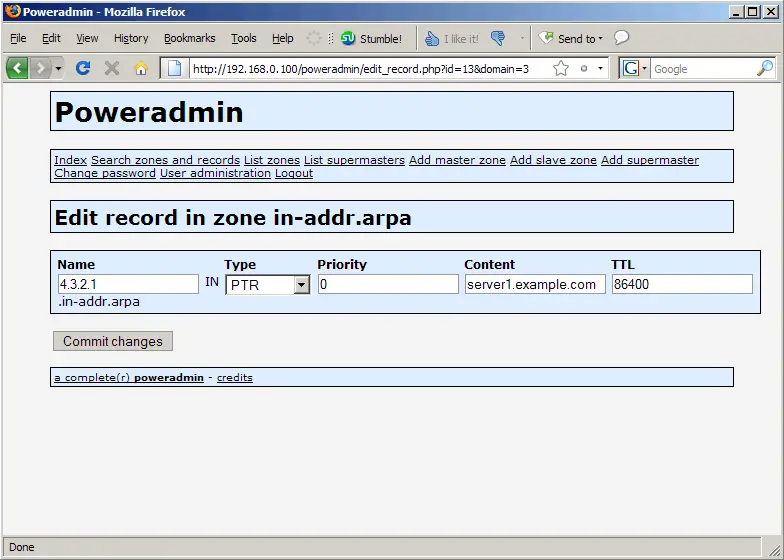Image resolution: width=784 pixels, height=560 pixels.
Task: Click the Poweradmin page heading
Action: [x=149, y=112]
